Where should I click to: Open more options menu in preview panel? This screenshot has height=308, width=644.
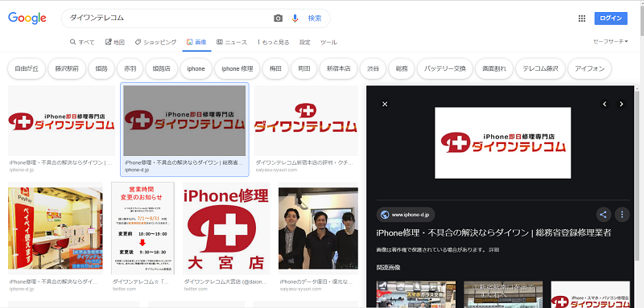tap(622, 214)
